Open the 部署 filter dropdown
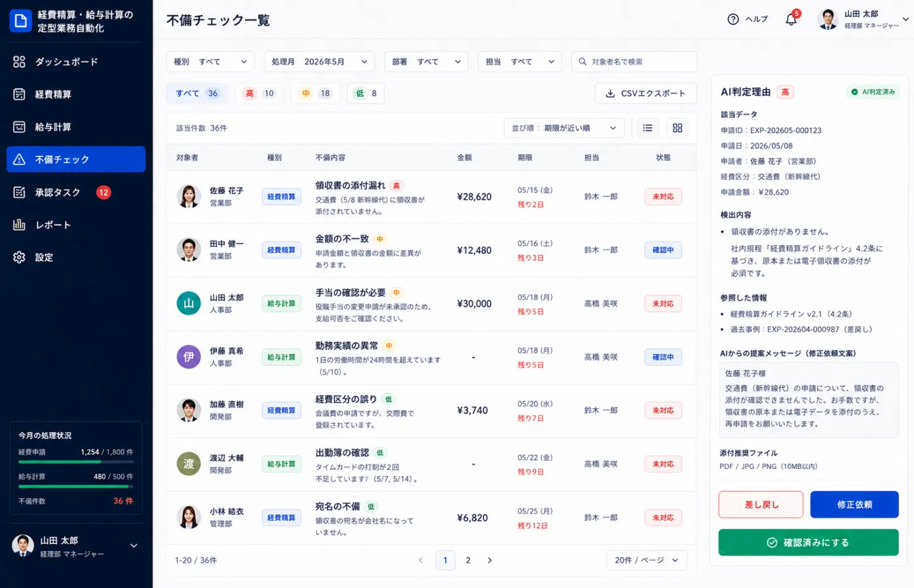 point(426,62)
